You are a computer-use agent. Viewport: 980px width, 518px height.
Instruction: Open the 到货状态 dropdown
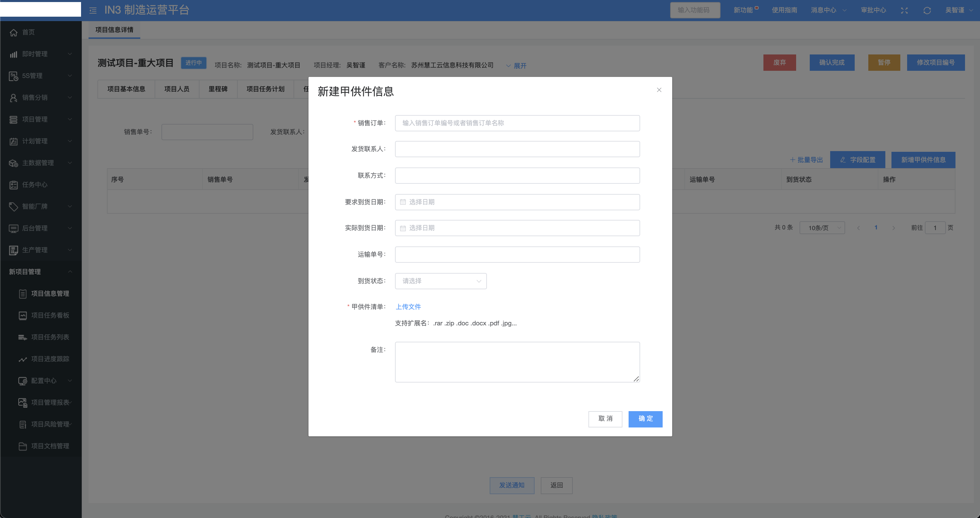click(441, 281)
